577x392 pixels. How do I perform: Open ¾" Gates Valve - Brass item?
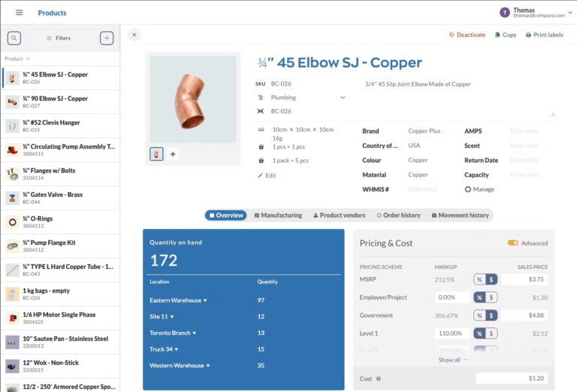point(60,198)
